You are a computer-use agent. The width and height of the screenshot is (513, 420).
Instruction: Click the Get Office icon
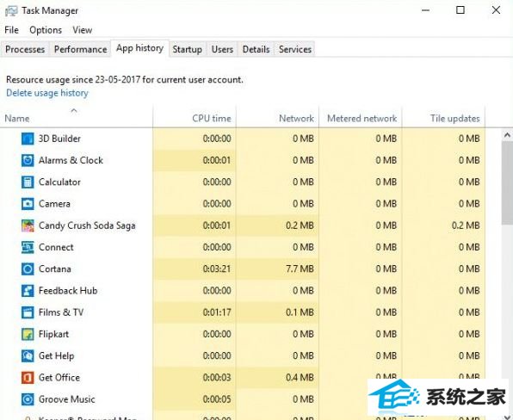28,378
